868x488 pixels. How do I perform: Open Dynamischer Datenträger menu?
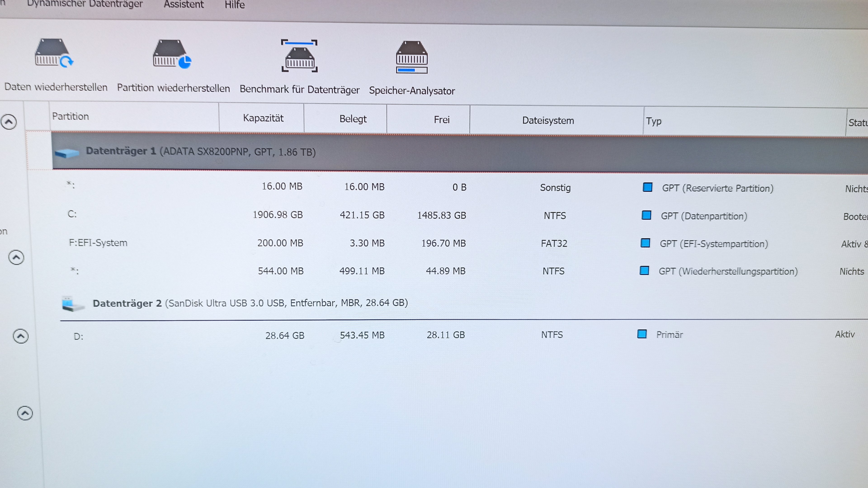(x=85, y=4)
